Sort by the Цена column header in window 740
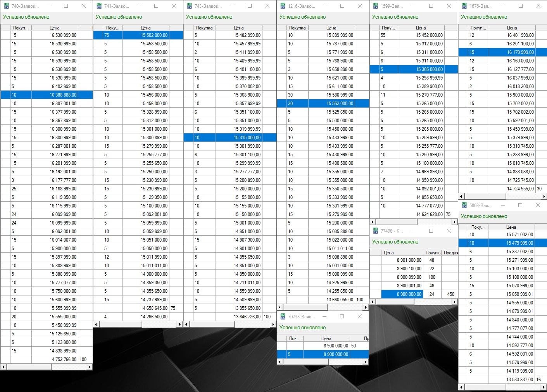This screenshot has width=547, height=392. [55, 28]
